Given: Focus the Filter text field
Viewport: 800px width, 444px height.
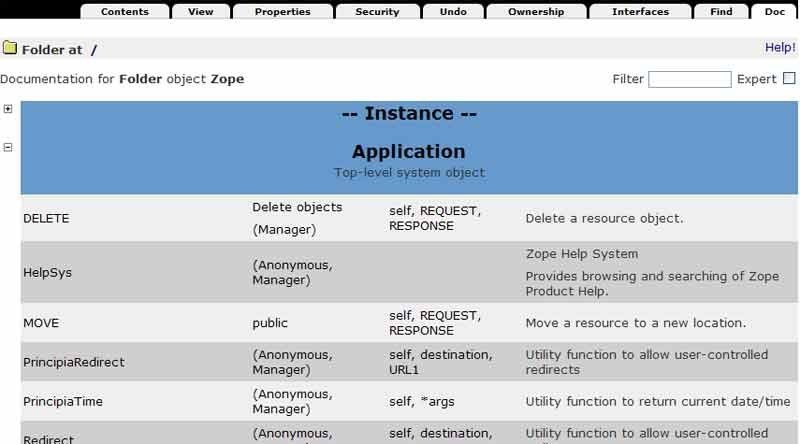Looking at the screenshot, I should click(x=689, y=79).
